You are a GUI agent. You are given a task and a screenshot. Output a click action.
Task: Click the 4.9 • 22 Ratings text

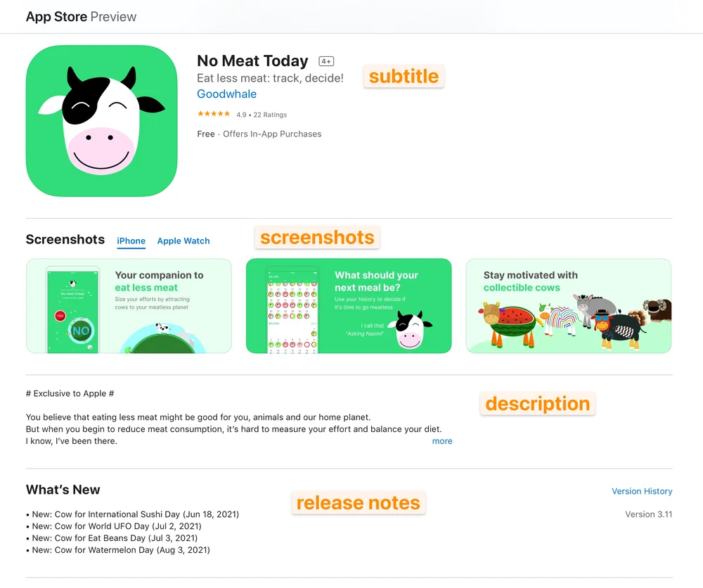click(x=262, y=115)
